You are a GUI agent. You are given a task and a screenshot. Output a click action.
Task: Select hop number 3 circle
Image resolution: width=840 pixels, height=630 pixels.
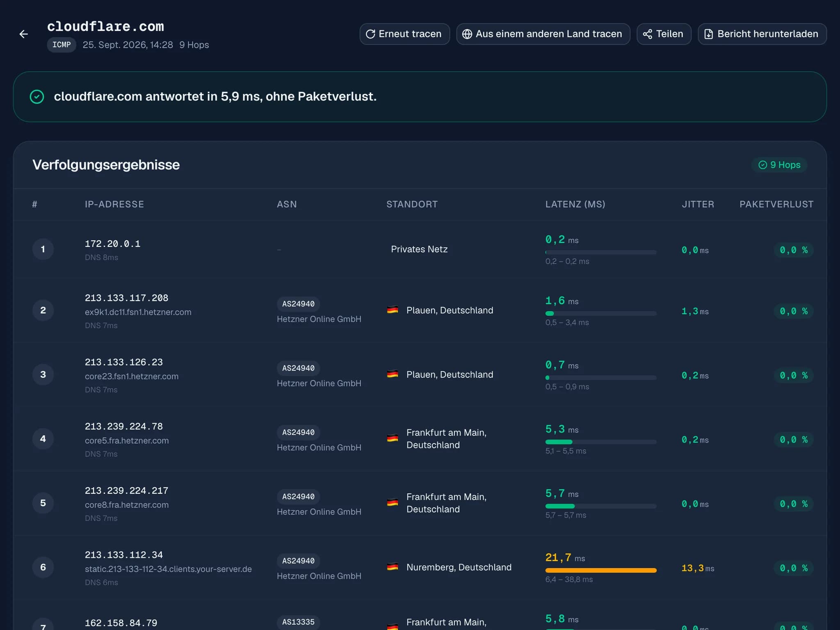(x=43, y=374)
